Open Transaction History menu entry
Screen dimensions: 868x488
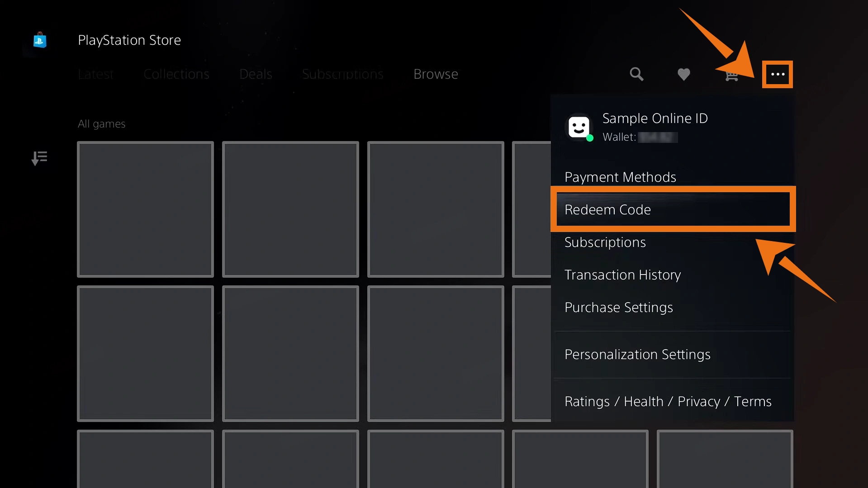(x=673, y=275)
